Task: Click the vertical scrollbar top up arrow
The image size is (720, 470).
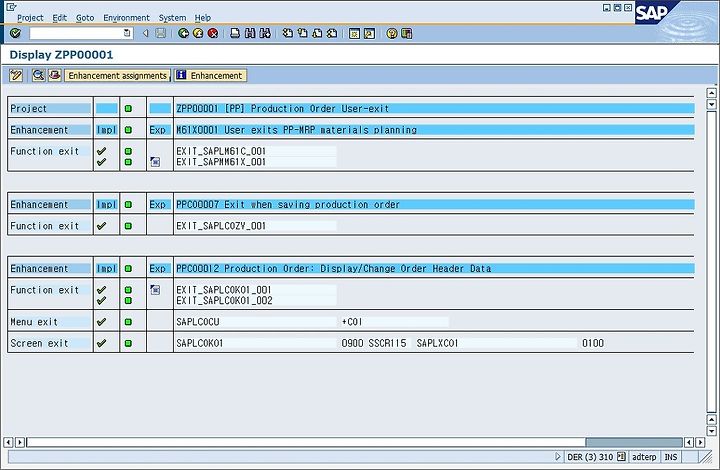Action: click(x=711, y=93)
